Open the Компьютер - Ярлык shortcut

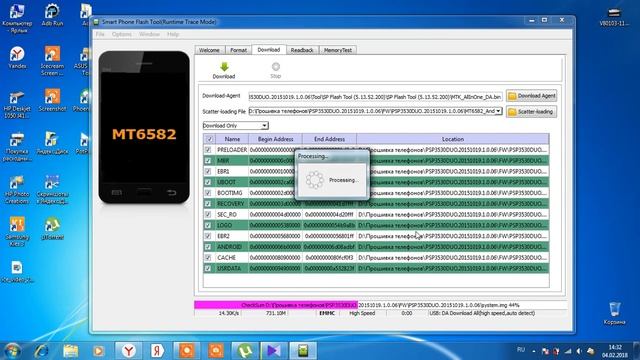coord(17,18)
